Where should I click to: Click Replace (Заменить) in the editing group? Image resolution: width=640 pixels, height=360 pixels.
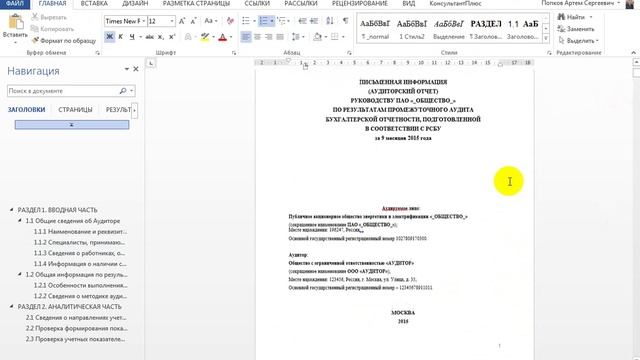tap(576, 29)
